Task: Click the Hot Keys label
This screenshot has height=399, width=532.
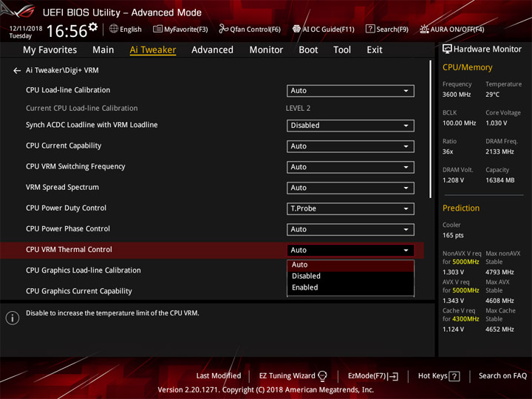Action: click(432, 376)
